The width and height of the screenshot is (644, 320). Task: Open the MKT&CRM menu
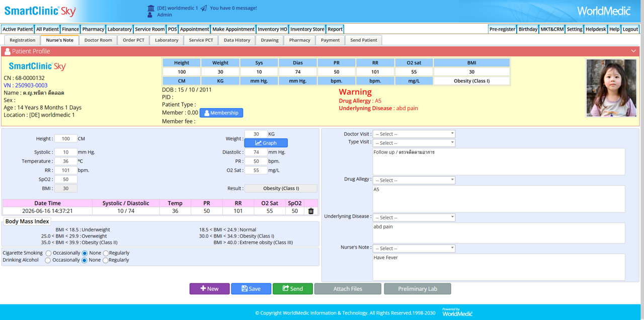552,29
